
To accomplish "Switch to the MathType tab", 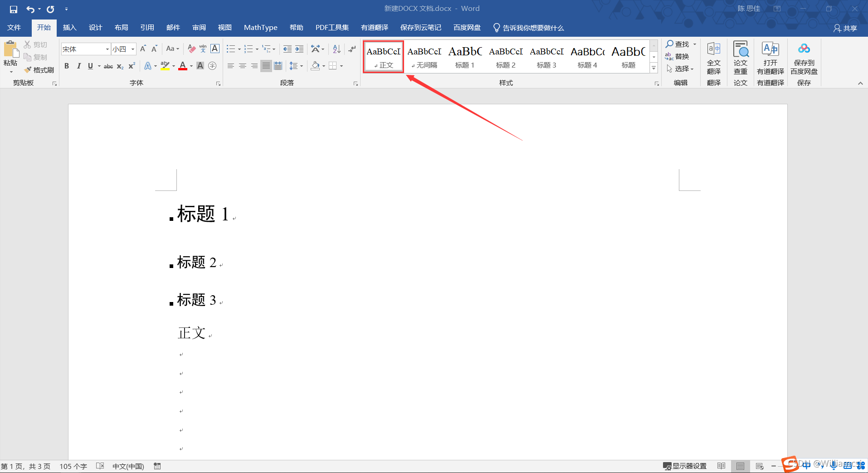I will [261, 28].
